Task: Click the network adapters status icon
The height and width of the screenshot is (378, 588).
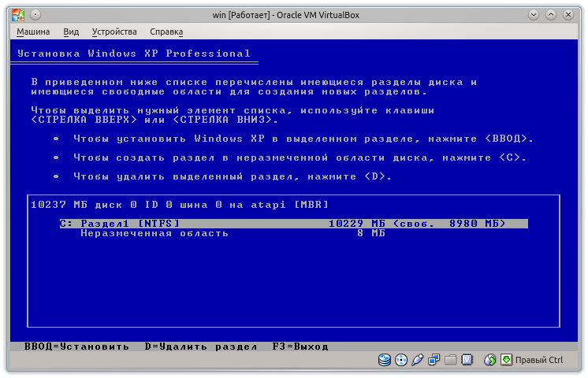Action: pos(434,360)
